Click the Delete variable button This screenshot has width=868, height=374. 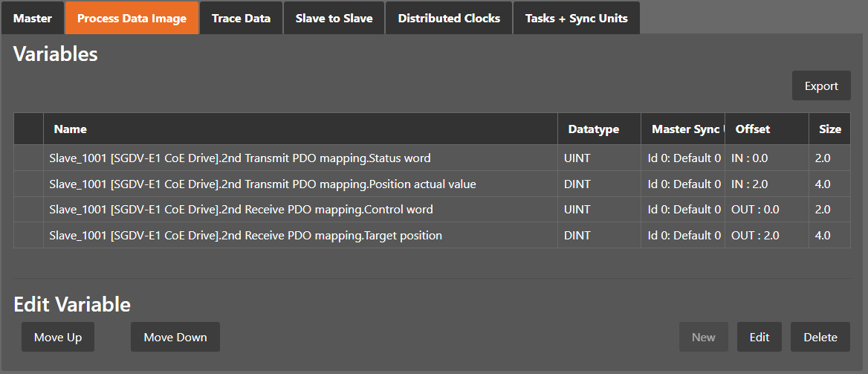tap(820, 337)
